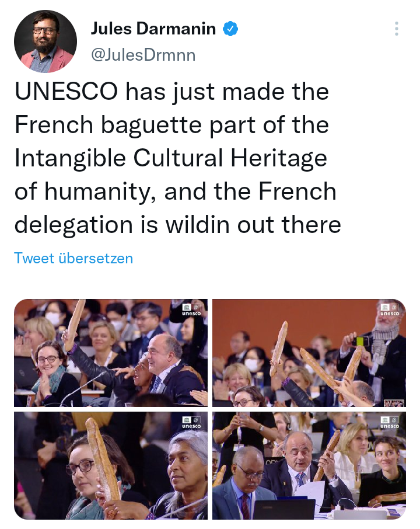The width and height of the screenshot is (420, 529).
Task: Open the top-right photo thumbnail
Action: (309, 353)
